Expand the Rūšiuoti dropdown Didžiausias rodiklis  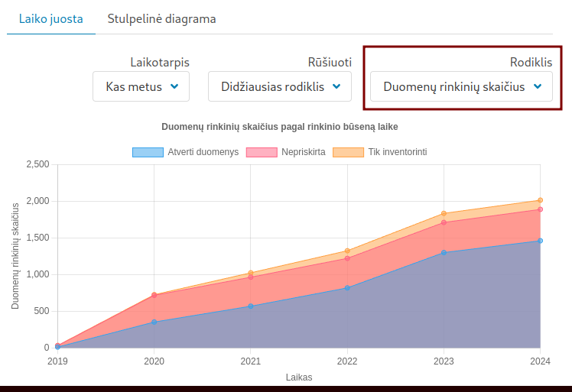point(280,86)
